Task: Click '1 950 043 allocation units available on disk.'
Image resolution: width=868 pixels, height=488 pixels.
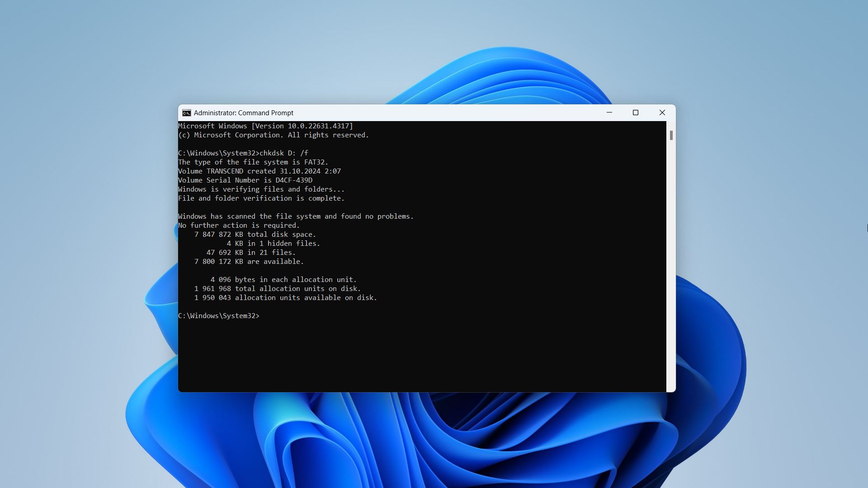Action: (286, 298)
